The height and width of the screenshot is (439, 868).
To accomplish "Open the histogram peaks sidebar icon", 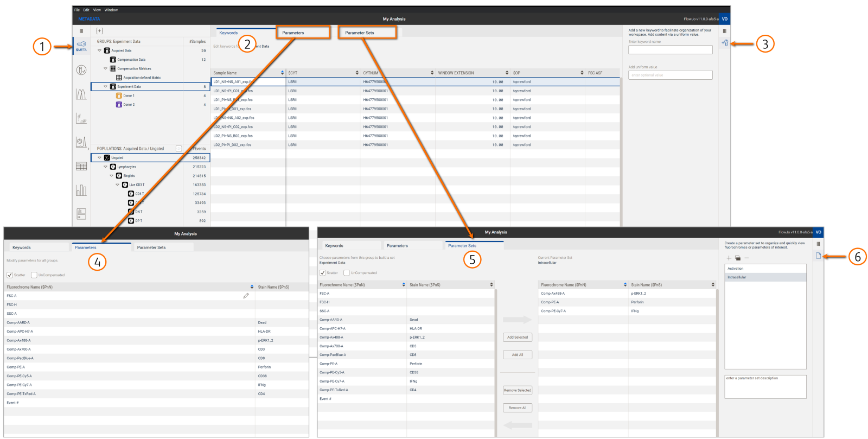I will point(81,94).
